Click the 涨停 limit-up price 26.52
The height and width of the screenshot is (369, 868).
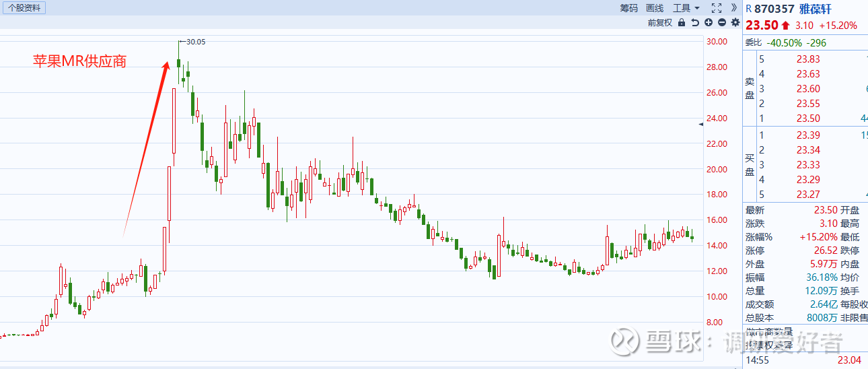click(826, 250)
